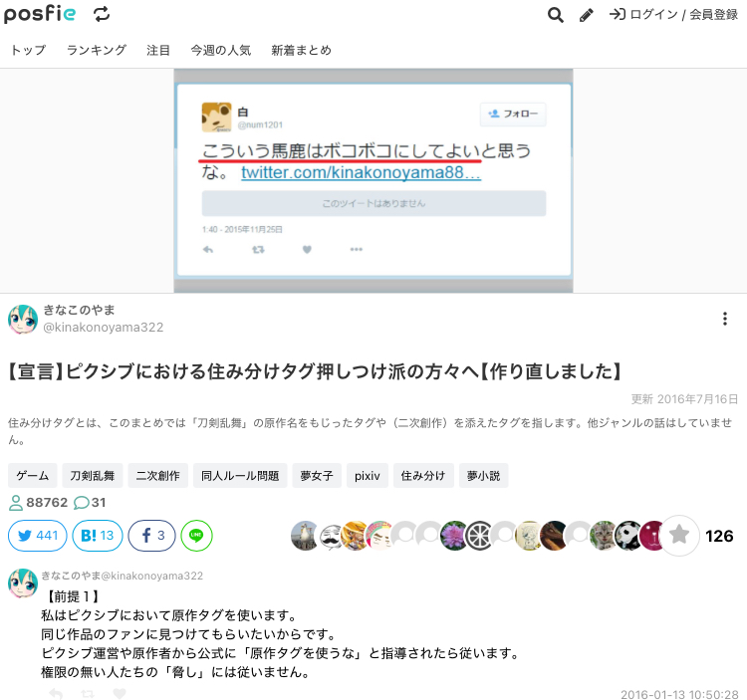Open ランキング tab in navigation

point(97,50)
